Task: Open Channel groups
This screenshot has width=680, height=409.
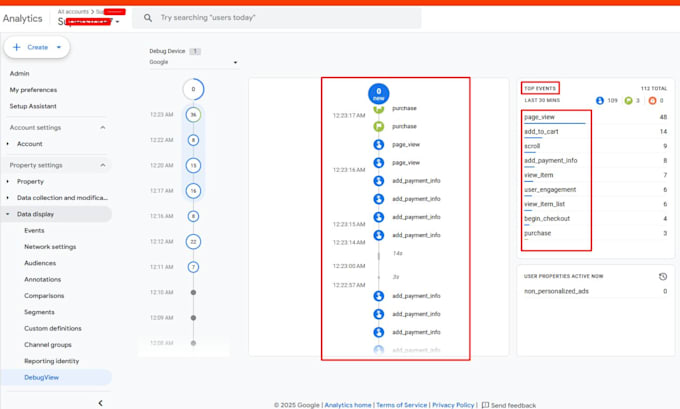Action: pos(48,344)
